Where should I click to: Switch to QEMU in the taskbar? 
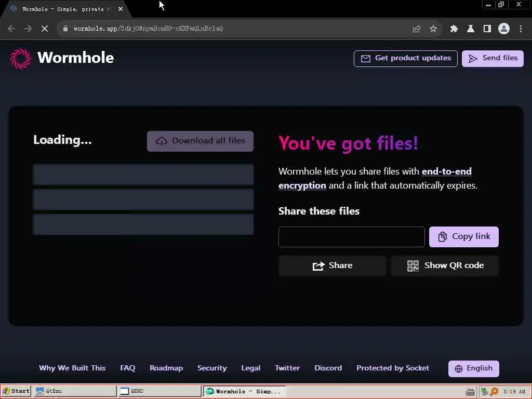click(159, 391)
